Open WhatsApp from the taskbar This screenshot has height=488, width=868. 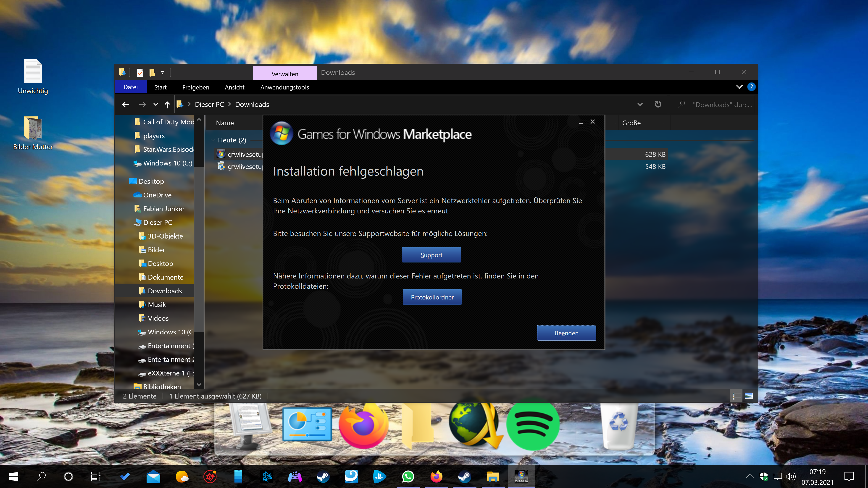[x=408, y=477]
